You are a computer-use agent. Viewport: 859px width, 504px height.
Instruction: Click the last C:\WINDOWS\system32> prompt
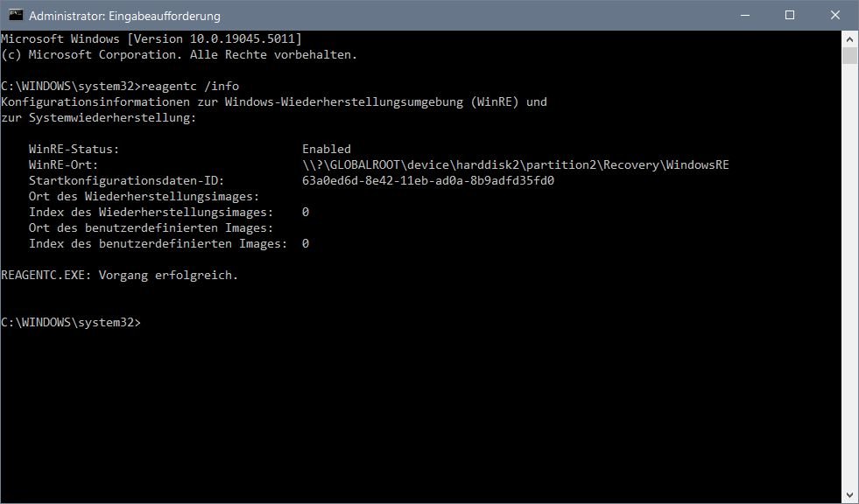pyautogui.click(x=71, y=322)
